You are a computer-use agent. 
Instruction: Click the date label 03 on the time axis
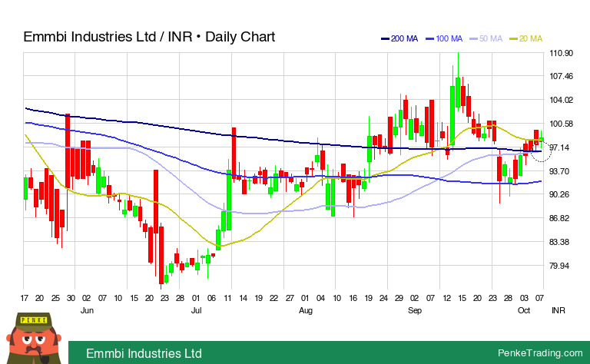coord(524,298)
